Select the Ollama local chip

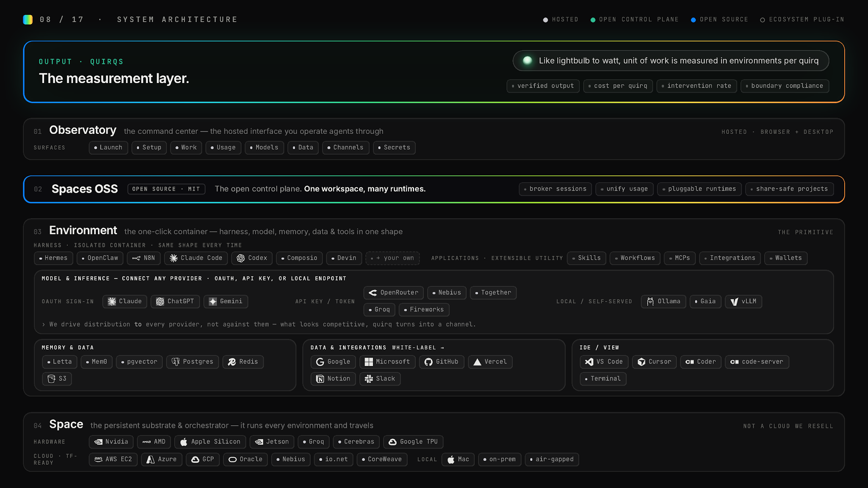pos(663,301)
